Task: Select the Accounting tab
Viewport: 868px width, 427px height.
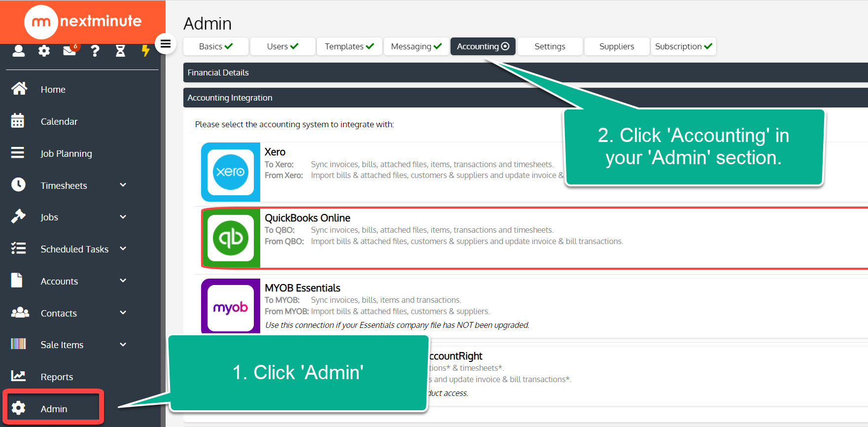Action: pyautogui.click(x=483, y=46)
